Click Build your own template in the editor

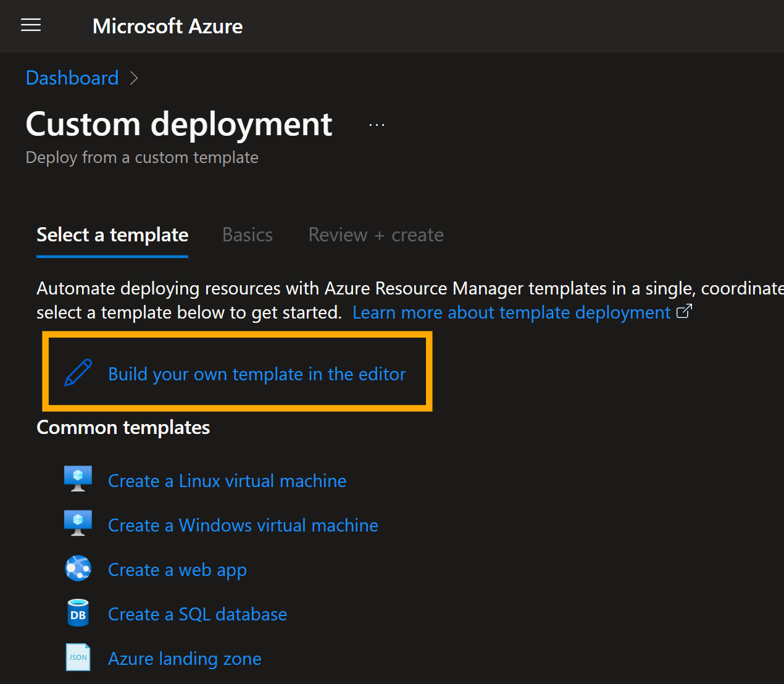tap(257, 373)
